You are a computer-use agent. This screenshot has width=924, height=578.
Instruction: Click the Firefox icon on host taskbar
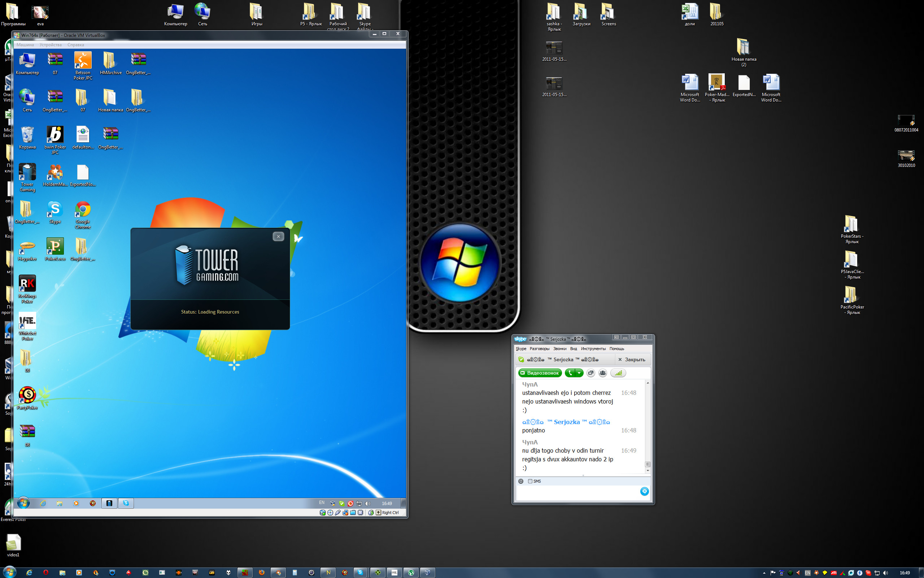[262, 572]
